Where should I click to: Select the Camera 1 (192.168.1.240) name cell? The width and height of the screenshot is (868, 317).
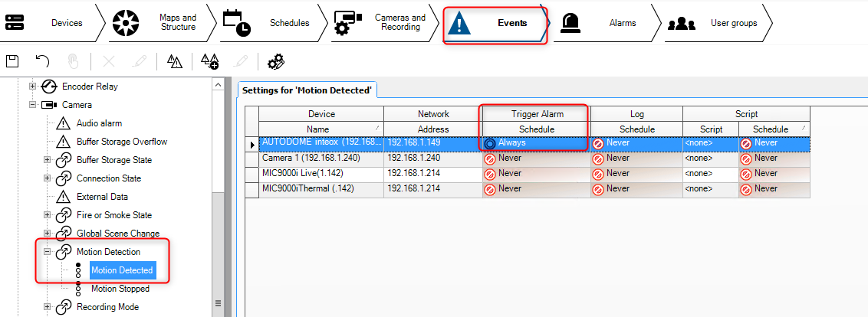(321, 158)
